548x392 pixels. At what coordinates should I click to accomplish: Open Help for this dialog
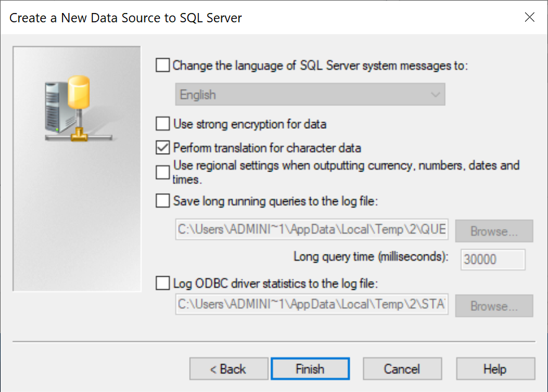[x=495, y=369]
